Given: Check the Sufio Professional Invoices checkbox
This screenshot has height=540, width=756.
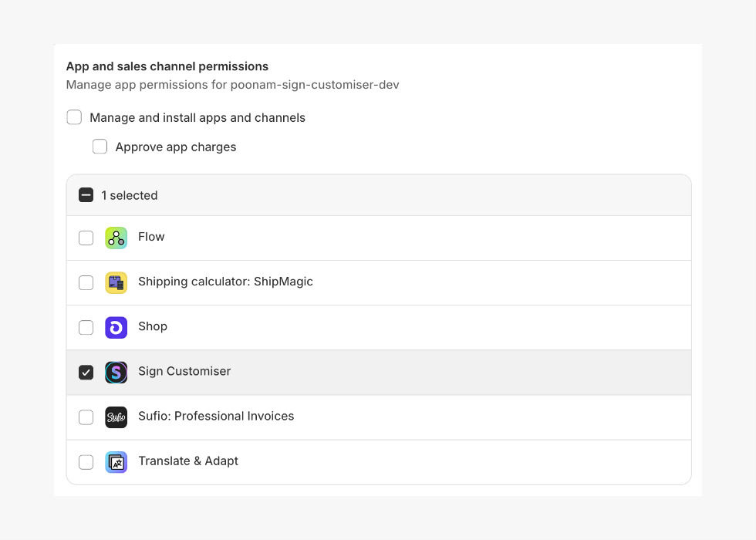Looking at the screenshot, I should (x=86, y=417).
